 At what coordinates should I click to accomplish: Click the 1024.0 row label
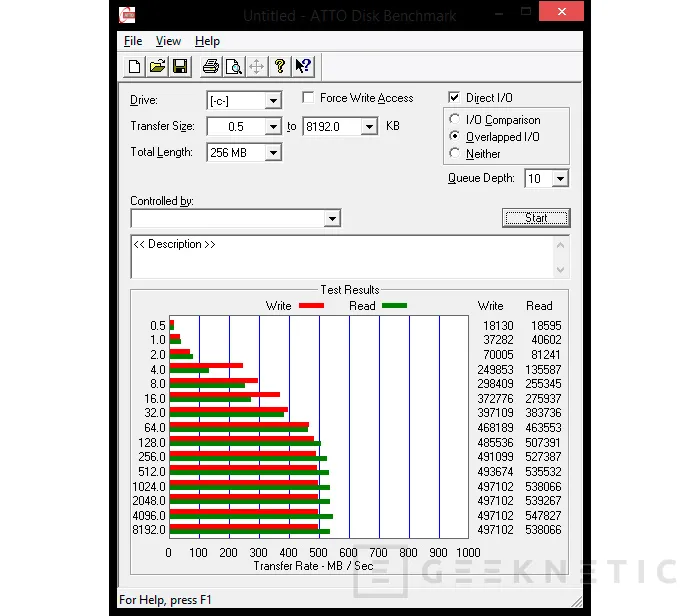click(149, 487)
